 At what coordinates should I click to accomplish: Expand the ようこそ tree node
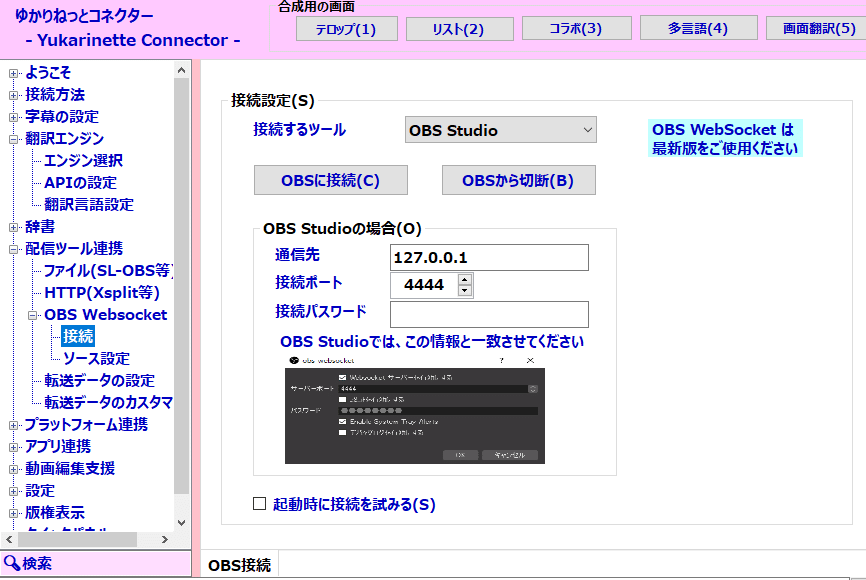click(14, 73)
